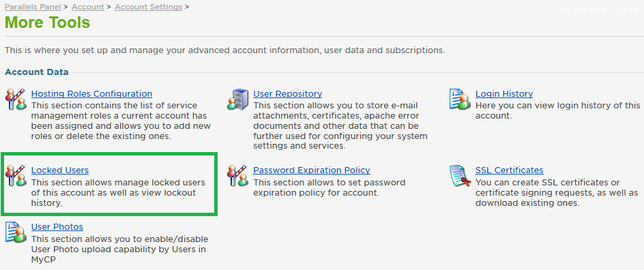This screenshot has height=270, width=644.
Task: Click the Locked Users icon
Action: [x=16, y=176]
